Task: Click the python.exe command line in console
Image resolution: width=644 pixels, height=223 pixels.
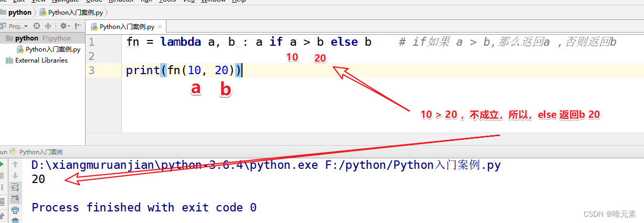Action: click(266, 165)
